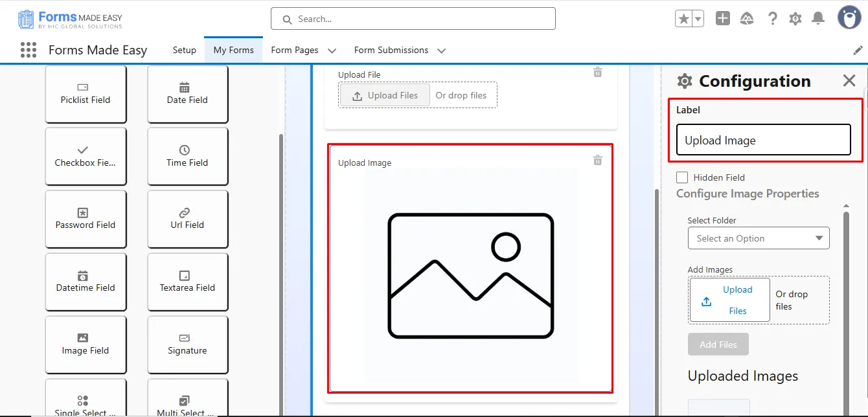Click the Configuration gear icon
This screenshot has height=417, width=868.
[685, 81]
